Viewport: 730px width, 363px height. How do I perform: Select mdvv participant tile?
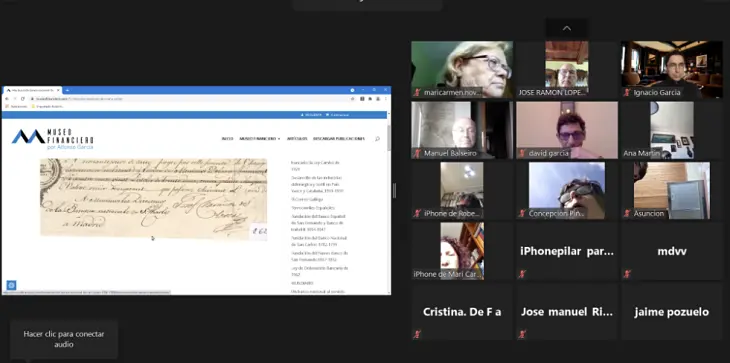point(672,251)
